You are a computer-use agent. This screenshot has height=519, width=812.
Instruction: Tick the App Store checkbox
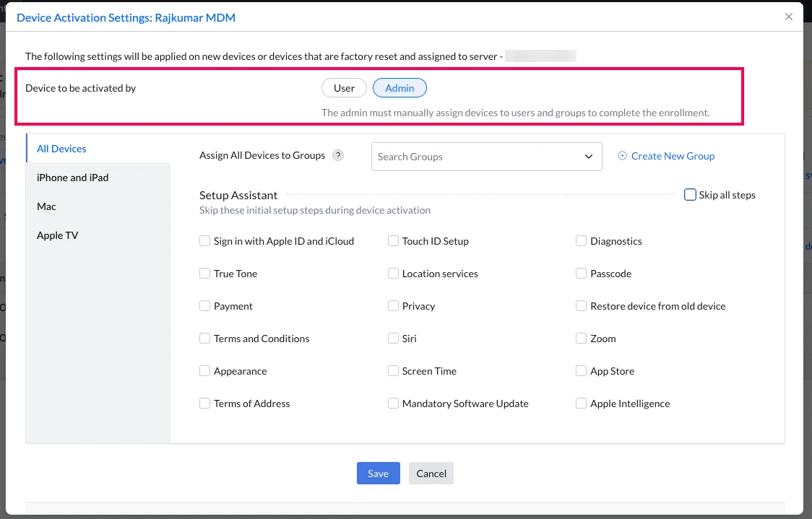(581, 371)
